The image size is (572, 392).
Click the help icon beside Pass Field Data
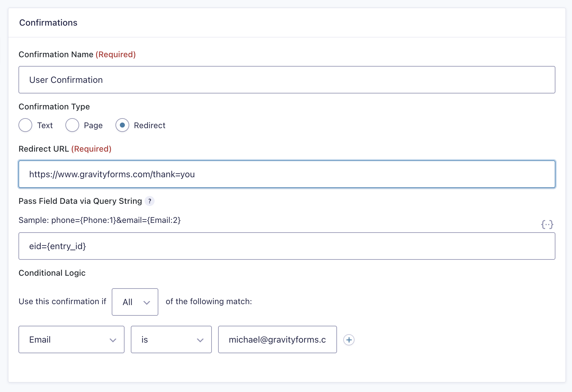tap(150, 201)
